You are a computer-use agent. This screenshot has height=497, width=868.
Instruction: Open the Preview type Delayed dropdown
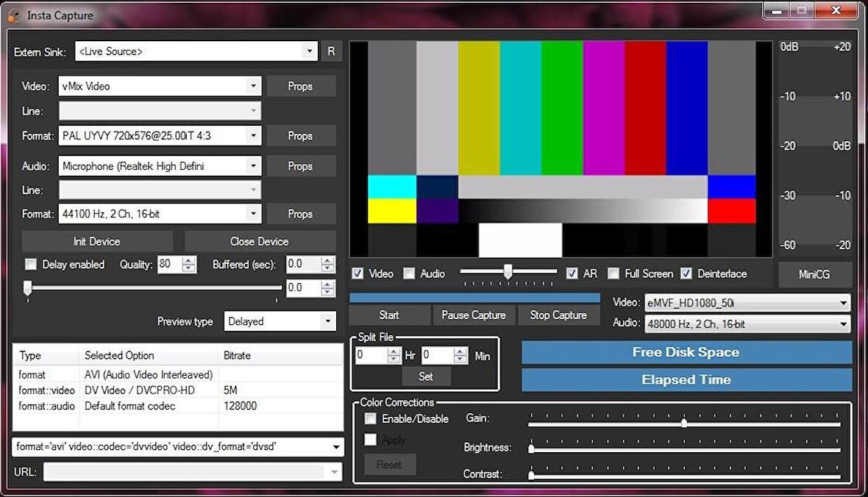coord(280,321)
